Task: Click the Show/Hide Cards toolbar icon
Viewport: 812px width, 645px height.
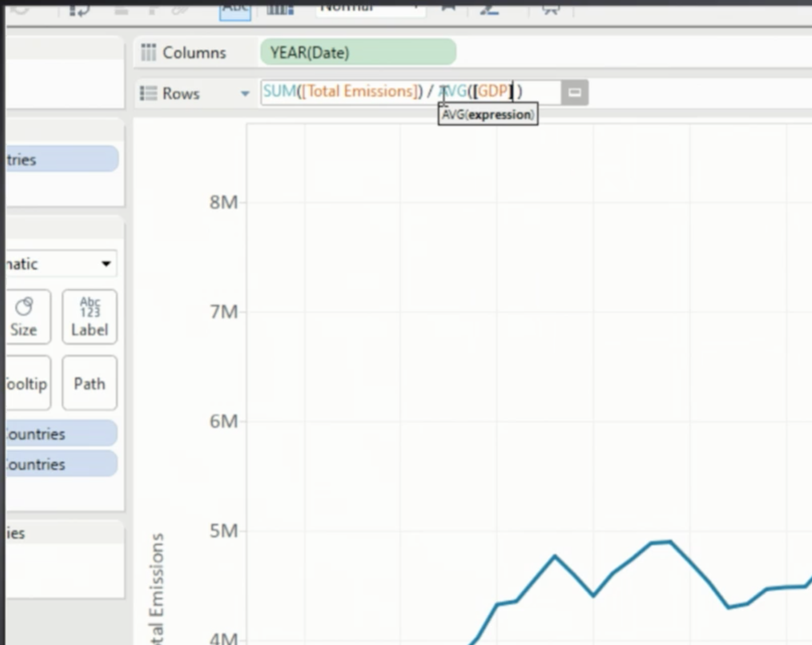Action: click(280, 9)
